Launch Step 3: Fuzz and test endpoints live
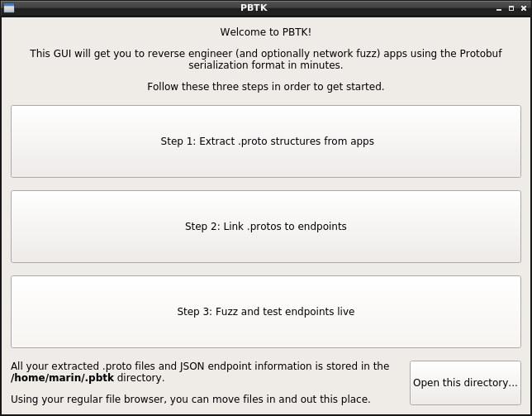The width and height of the screenshot is (532, 416). pyautogui.click(x=266, y=312)
